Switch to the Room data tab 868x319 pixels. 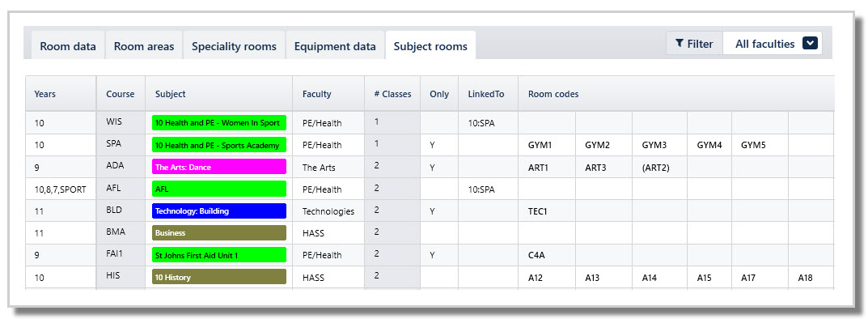click(68, 46)
